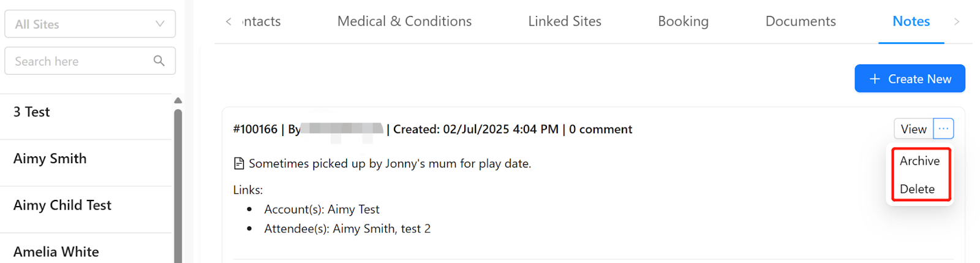The height and width of the screenshot is (263, 980).
Task: Go to the Booking tab
Action: [683, 21]
